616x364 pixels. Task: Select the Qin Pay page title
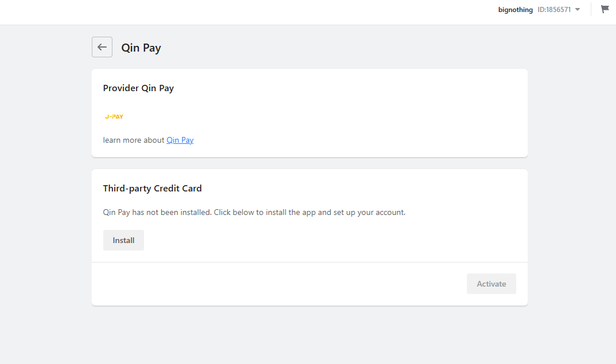pyautogui.click(x=141, y=48)
